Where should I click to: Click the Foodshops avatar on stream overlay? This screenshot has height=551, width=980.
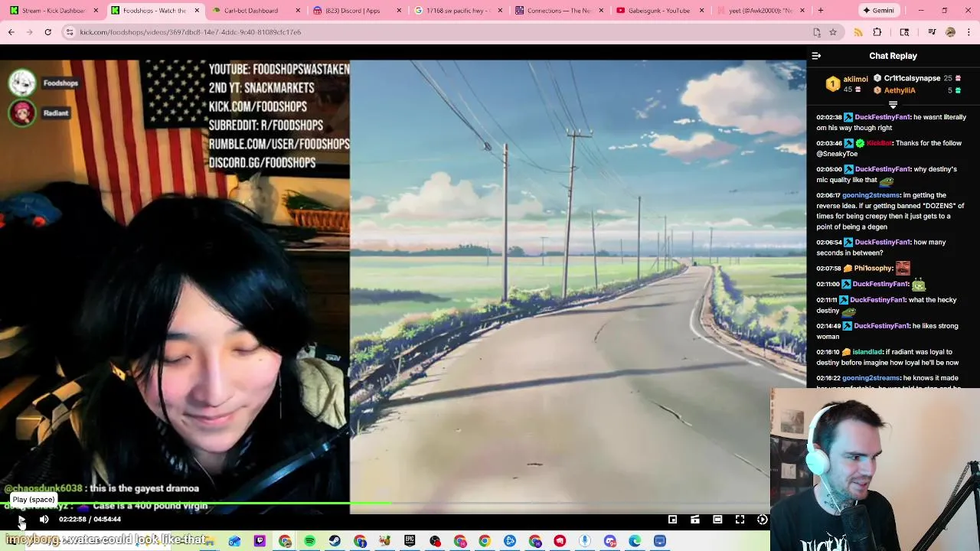click(22, 83)
